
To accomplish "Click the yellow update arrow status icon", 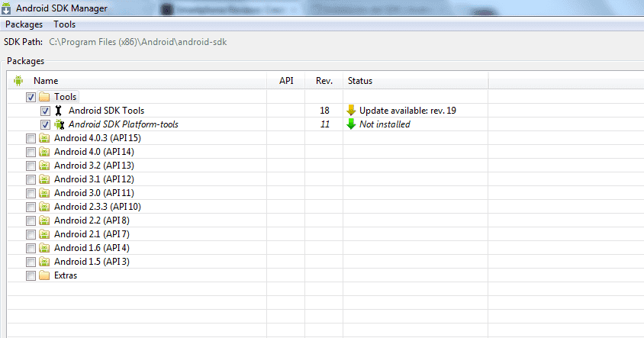I will pyautogui.click(x=351, y=110).
